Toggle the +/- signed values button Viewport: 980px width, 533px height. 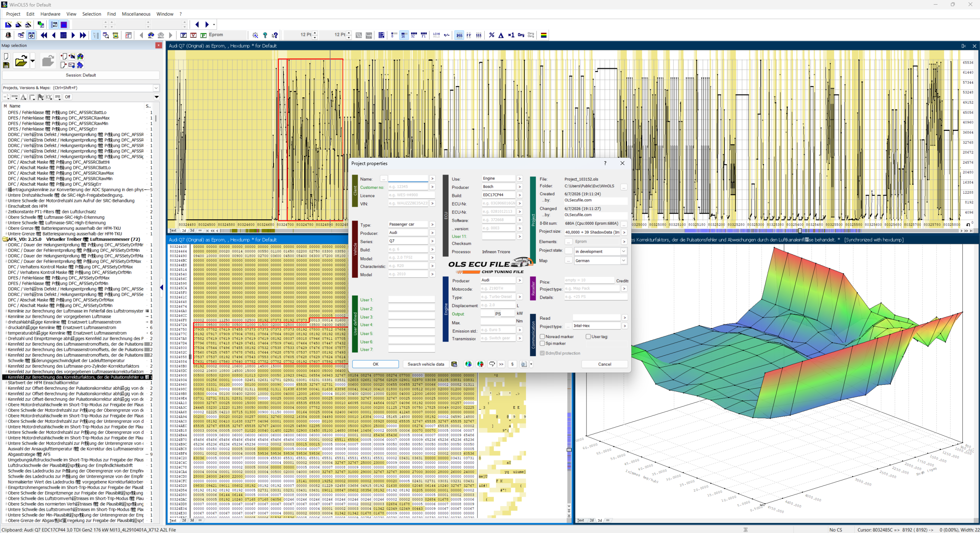(446, 35)
